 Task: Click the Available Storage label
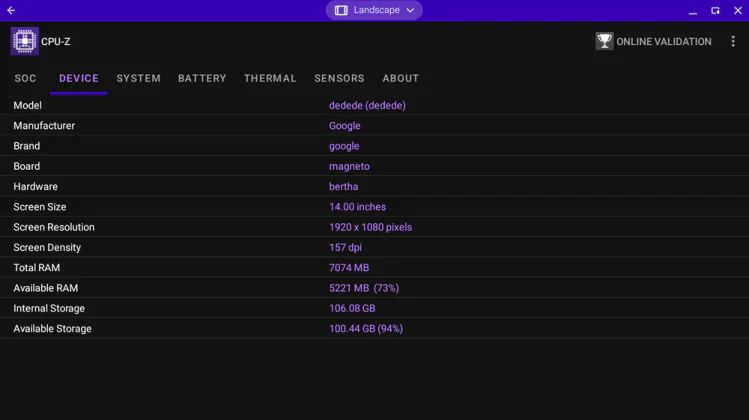tap(53, 329)
